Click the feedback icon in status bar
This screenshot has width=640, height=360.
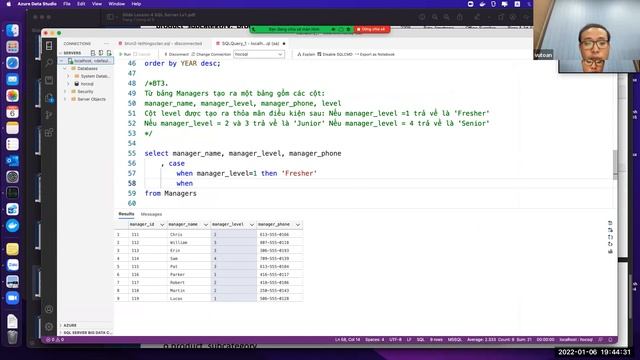click(600, 340)
